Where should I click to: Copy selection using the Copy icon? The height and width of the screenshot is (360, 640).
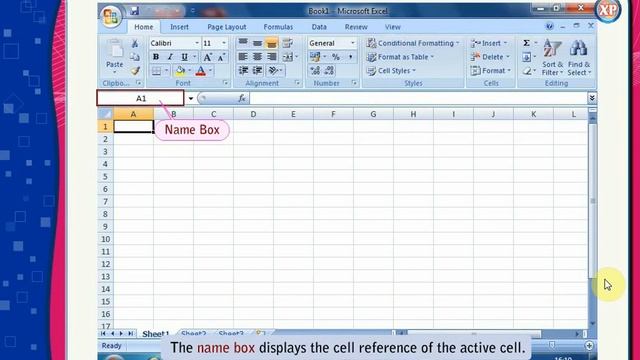[135, 57]
